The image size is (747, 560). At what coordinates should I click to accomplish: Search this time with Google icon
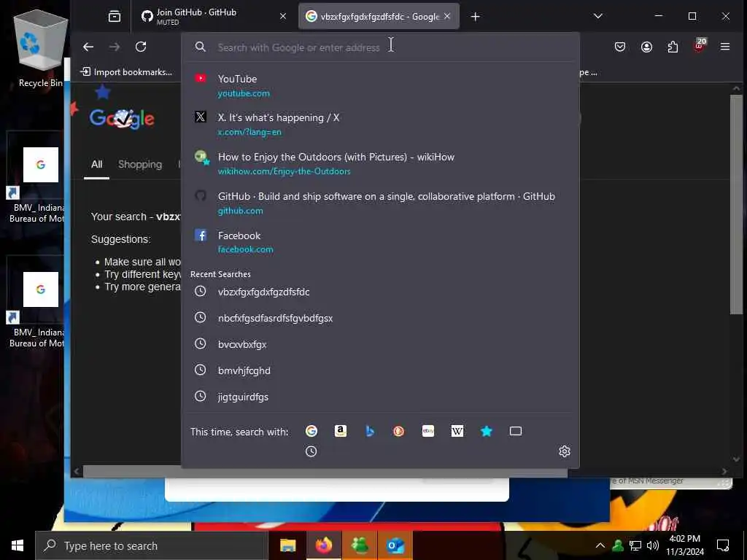pos(311,431)
